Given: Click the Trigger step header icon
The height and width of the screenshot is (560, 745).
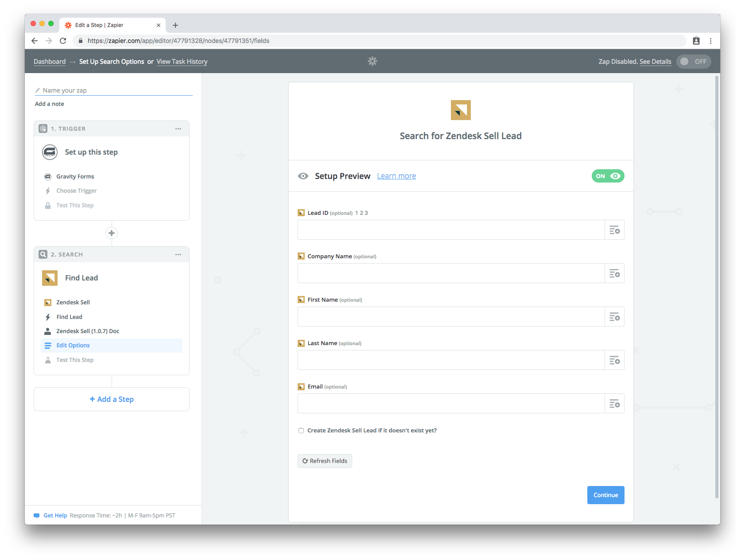Looking at the screenshot, I should pos(43,128).
